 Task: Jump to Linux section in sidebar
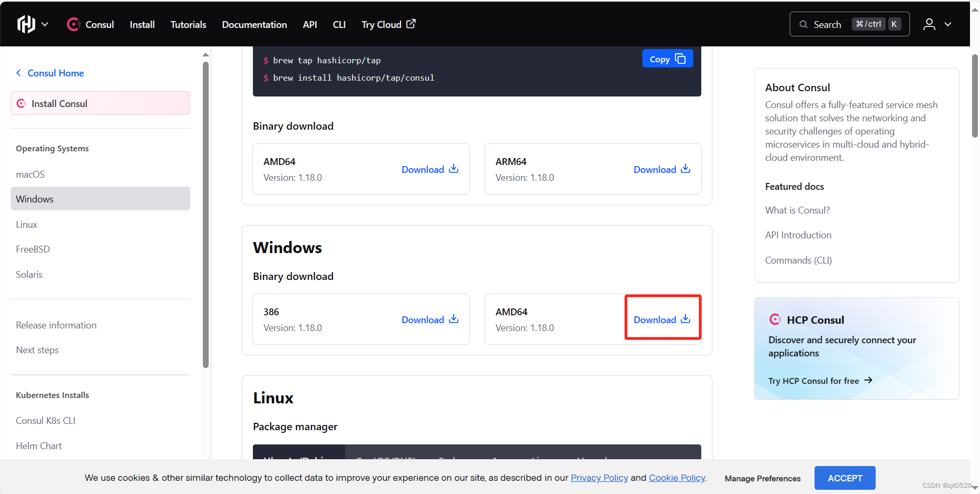pos(26,224)
